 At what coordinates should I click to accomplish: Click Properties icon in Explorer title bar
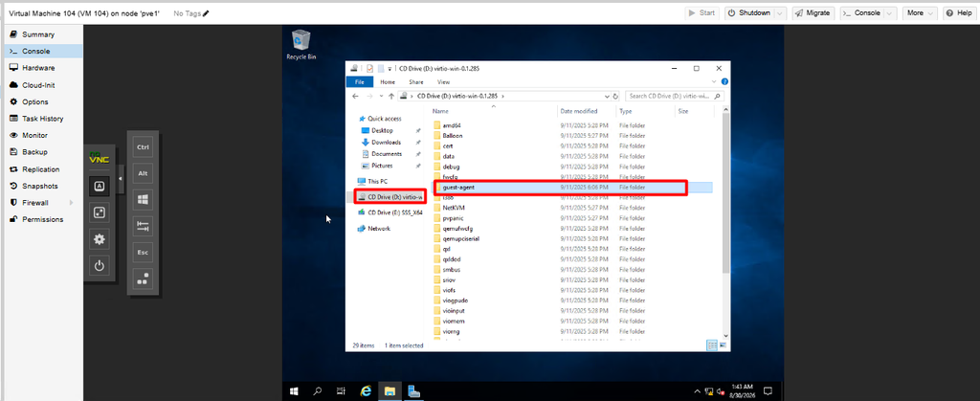370,68
